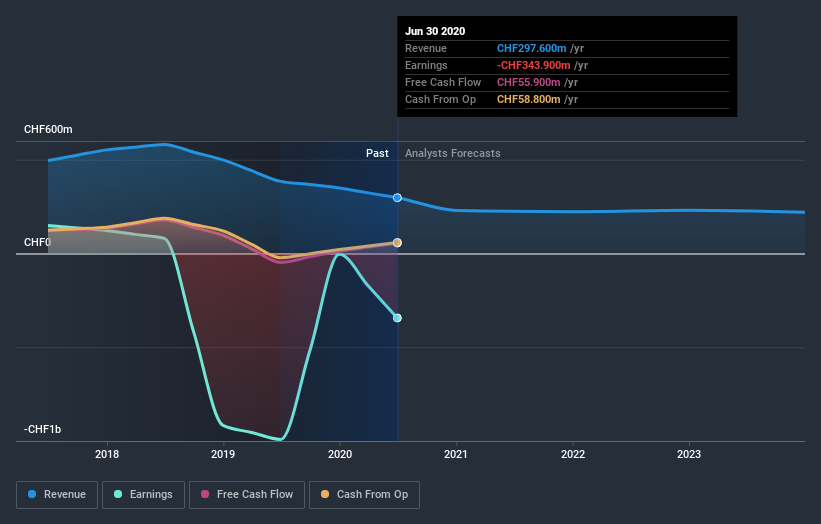Click the Past region label
The height and width of the screenshot is (524, 821).
click(x=377, y=153)
